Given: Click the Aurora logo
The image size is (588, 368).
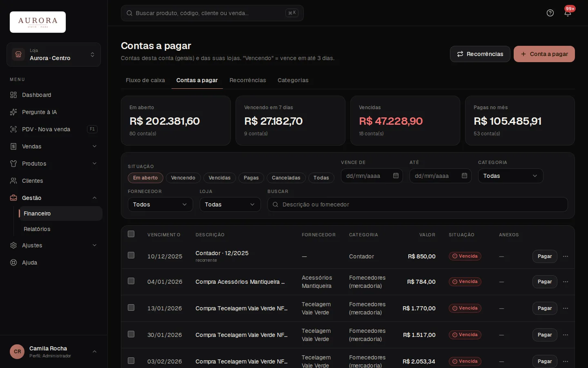Looking at the screenshot, I should coord(38,22).
